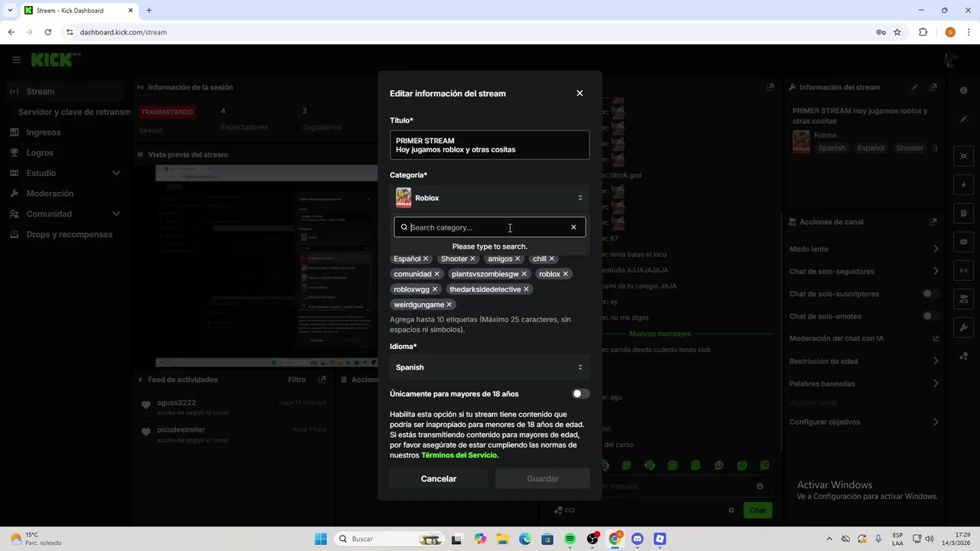Pop out Acciones de canal panel
Viewport: 980px width, 551px height.
tap(933, 222)
